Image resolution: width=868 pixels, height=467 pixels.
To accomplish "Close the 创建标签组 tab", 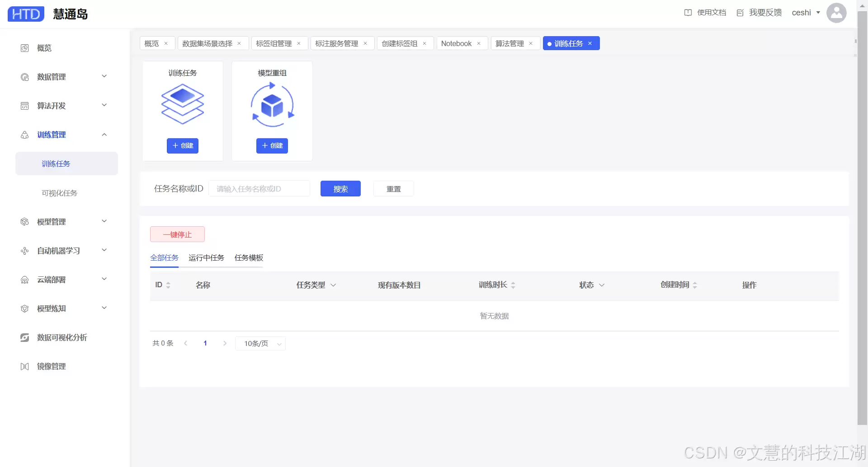I will pyautogui.click(x=425, y=43).
